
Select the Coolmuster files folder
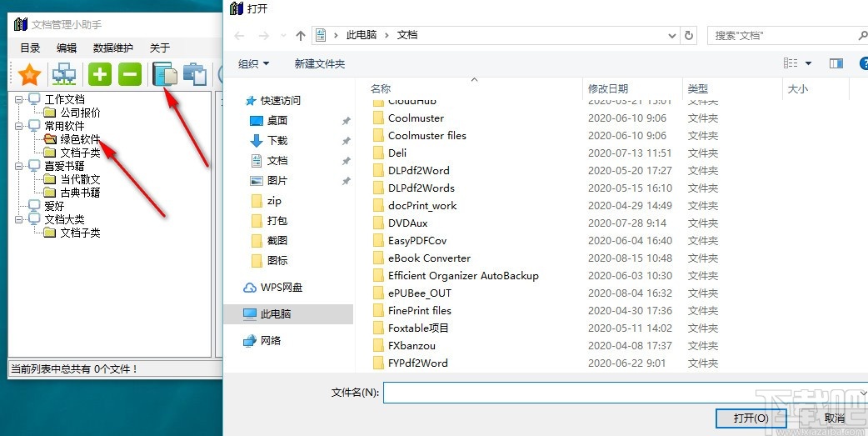coord(427,136)
